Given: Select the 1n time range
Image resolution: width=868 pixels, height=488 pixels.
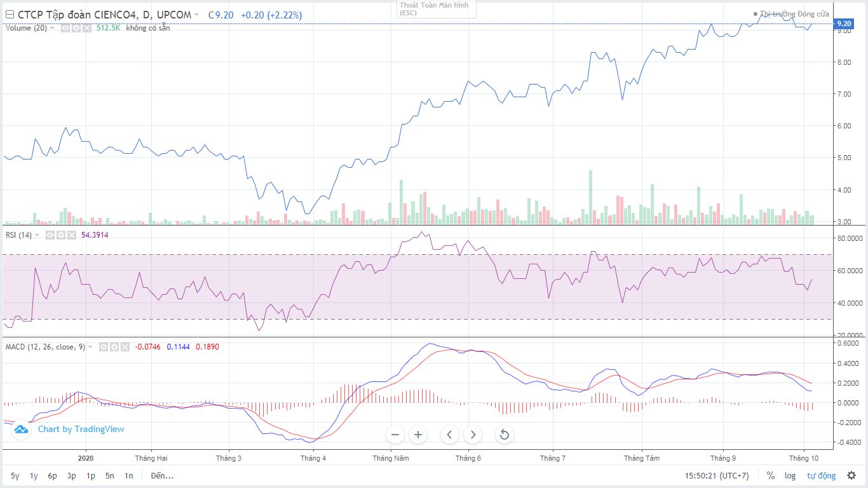Looking at the screenshot, I should [129, 475].
